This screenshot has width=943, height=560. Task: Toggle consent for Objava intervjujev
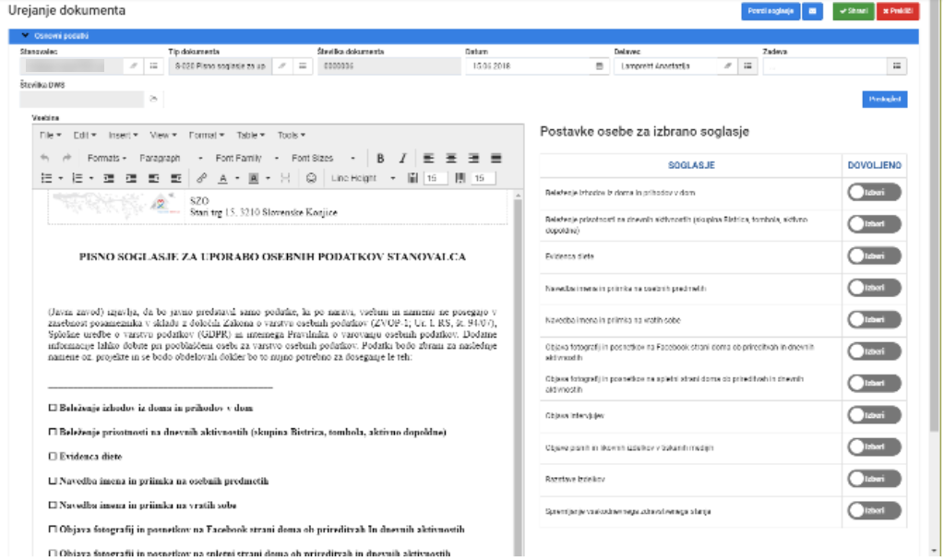pos(874,416)
